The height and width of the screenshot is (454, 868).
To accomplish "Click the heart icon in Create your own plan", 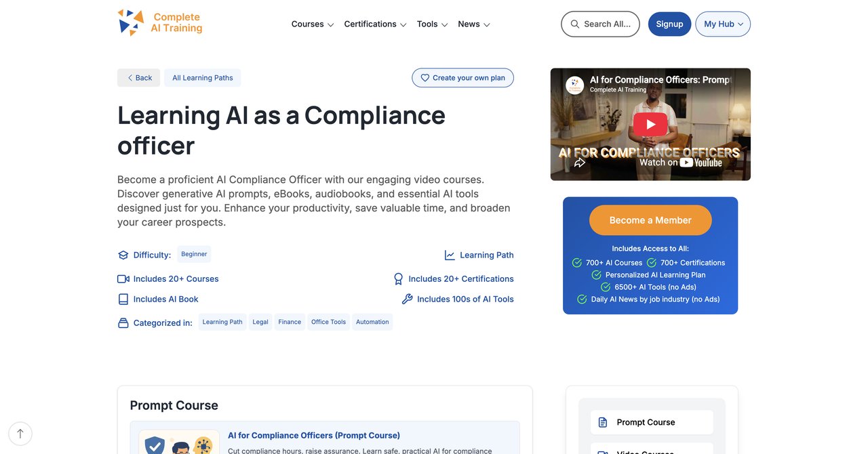I will pos(425,78).
